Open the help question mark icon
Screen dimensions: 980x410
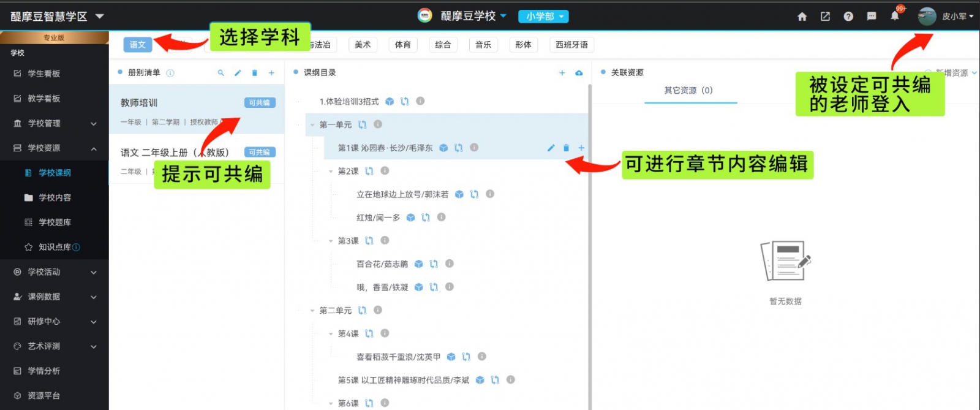(x=848, y=17)
